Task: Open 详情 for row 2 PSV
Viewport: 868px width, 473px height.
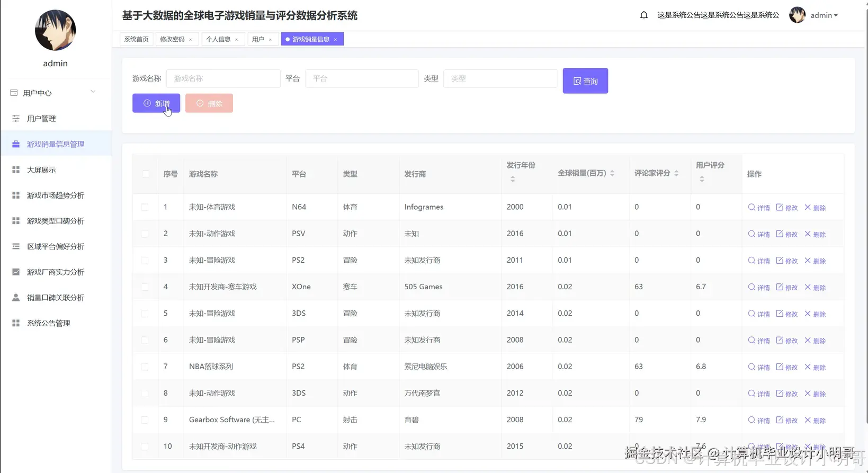Action: point(759,234)
